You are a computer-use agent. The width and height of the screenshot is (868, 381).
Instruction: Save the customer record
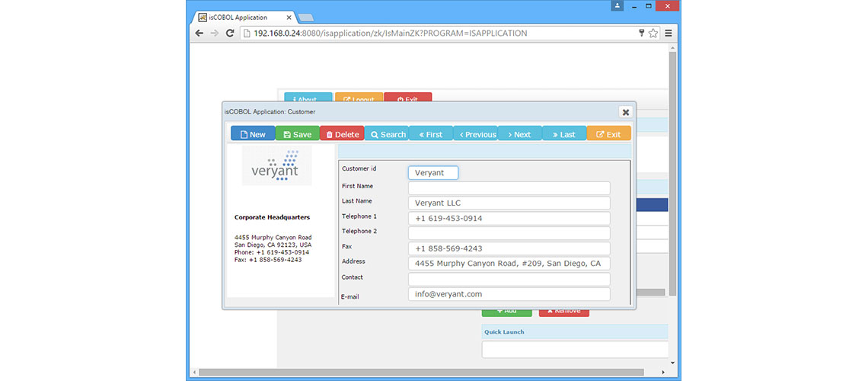click(x=297, y=134)
